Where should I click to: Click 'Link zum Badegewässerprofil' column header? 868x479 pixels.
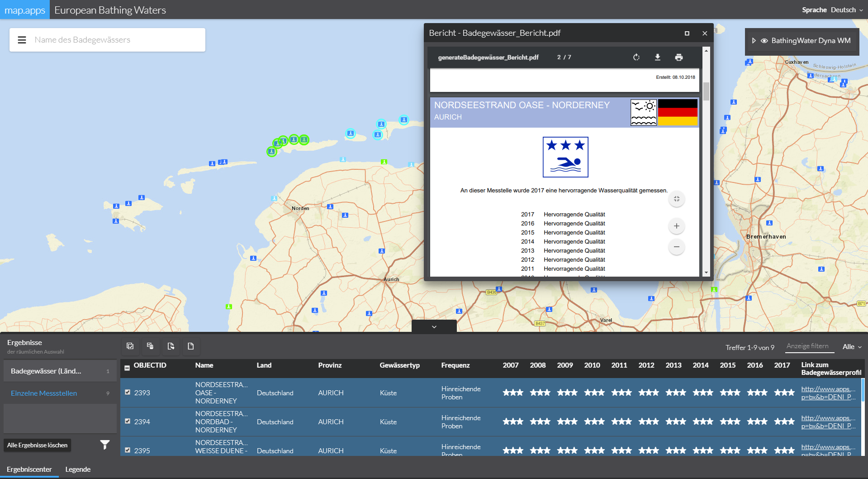point(831,369)
